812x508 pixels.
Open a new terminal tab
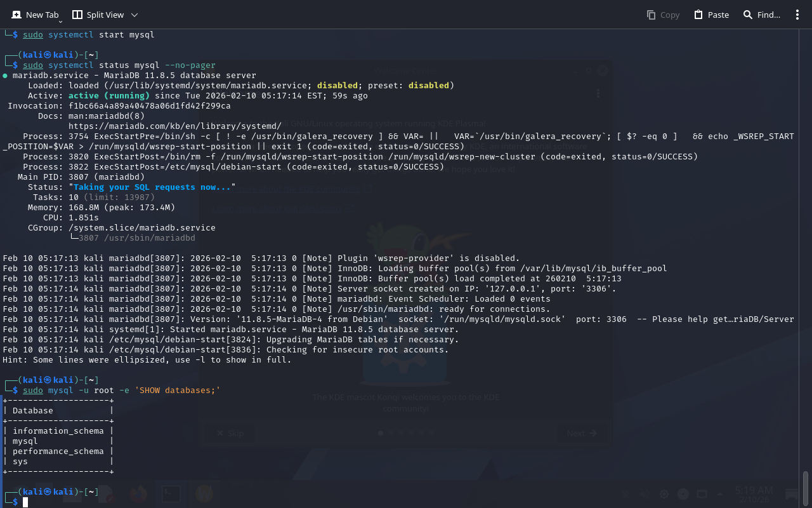click(36, 14)
